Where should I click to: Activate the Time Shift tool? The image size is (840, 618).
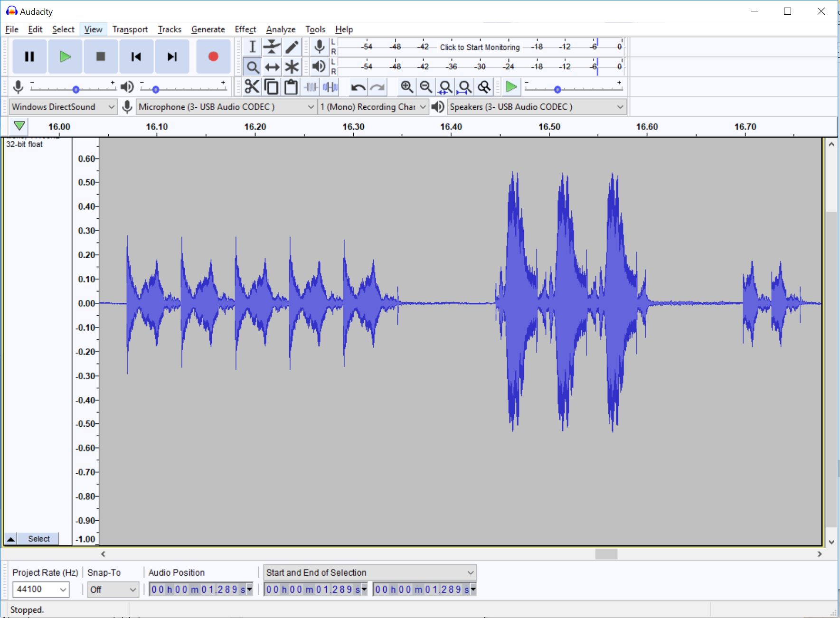[272, 67]
